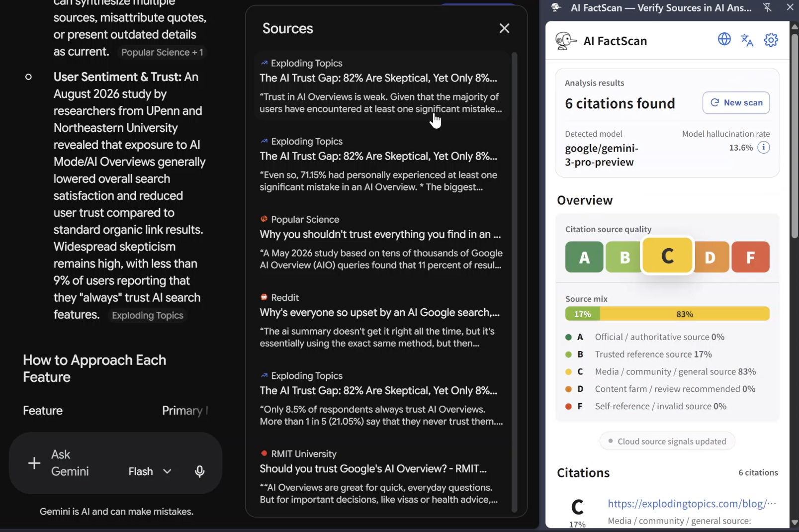
Task: Close the Sources panel
Action: click(504, 28)
